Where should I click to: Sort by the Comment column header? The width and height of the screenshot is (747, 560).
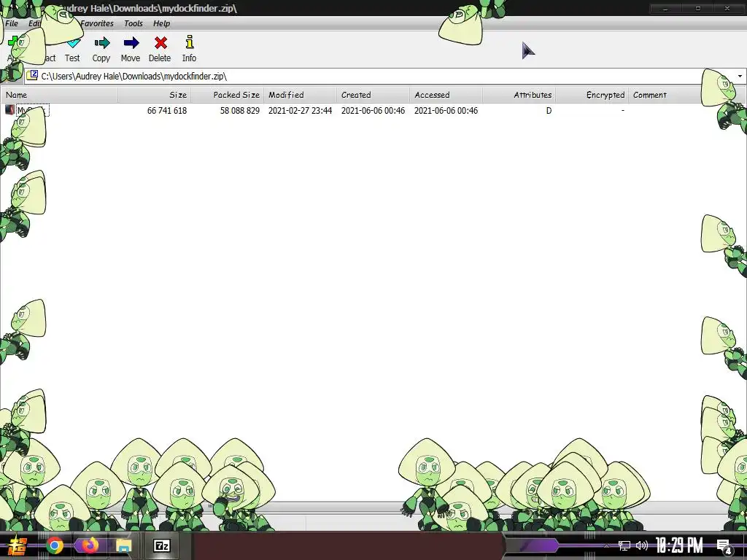click(665, 95)
